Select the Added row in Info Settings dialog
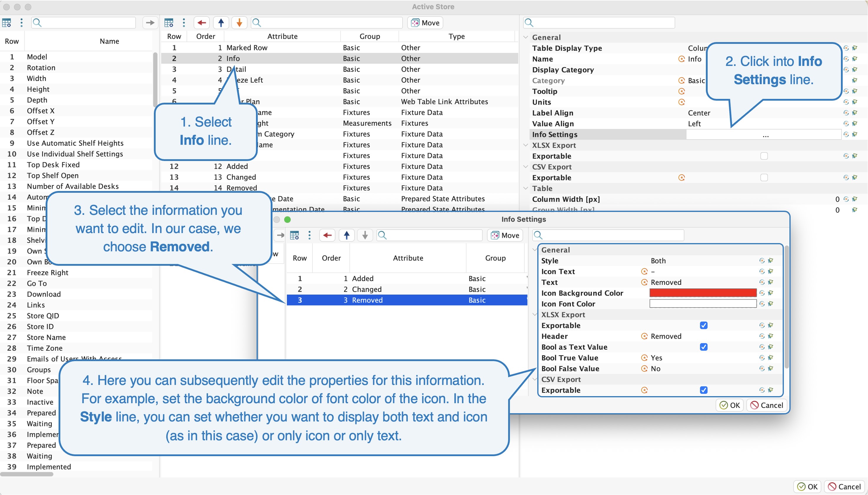The height and width of the screenshot is (495, 868). 407,278
